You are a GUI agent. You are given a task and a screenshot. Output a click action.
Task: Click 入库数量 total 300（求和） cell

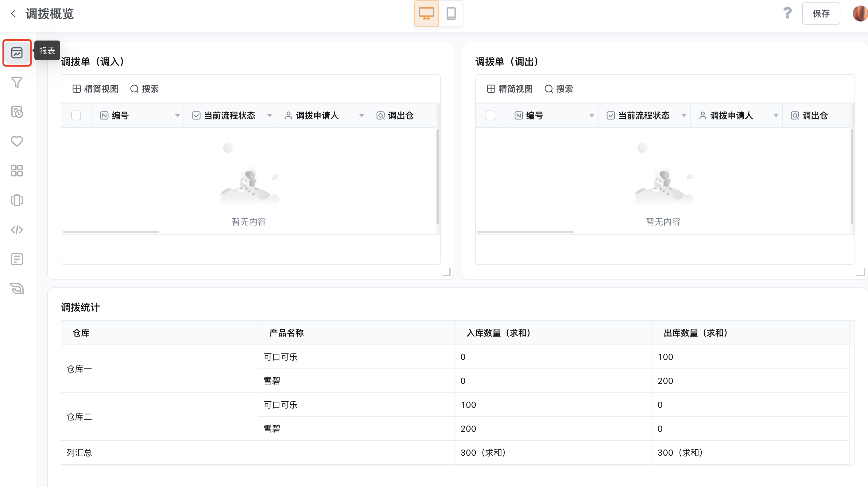(553, 453)
